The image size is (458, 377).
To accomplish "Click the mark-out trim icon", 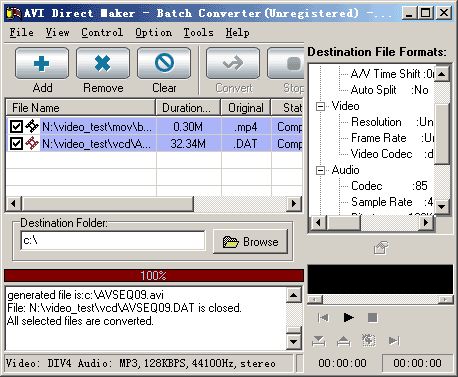I will point(343,341).
